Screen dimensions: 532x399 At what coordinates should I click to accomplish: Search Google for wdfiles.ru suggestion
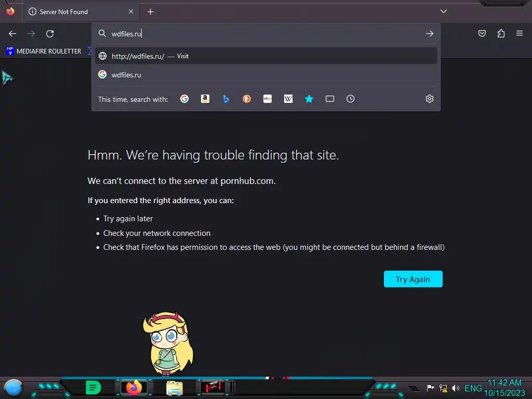(266, 75)
